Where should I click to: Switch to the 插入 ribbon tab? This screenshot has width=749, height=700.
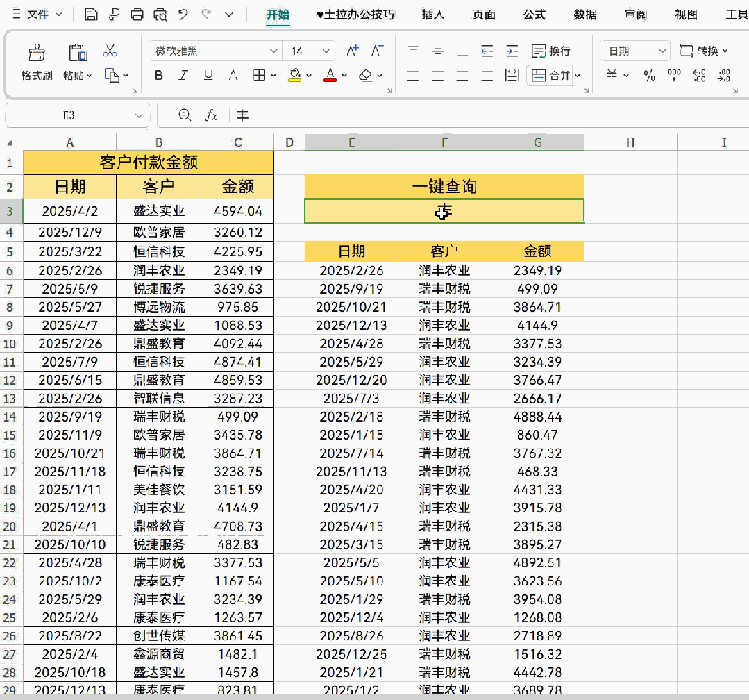432,15
